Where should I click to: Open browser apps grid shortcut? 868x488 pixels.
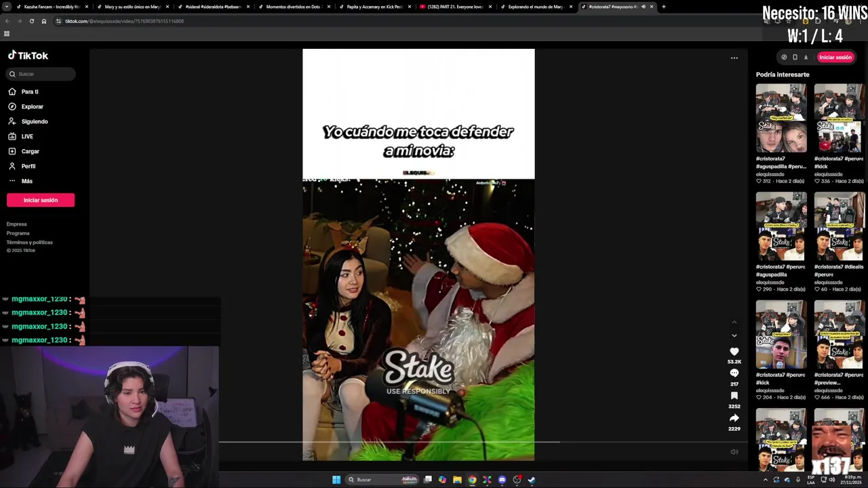pos(7,33)
